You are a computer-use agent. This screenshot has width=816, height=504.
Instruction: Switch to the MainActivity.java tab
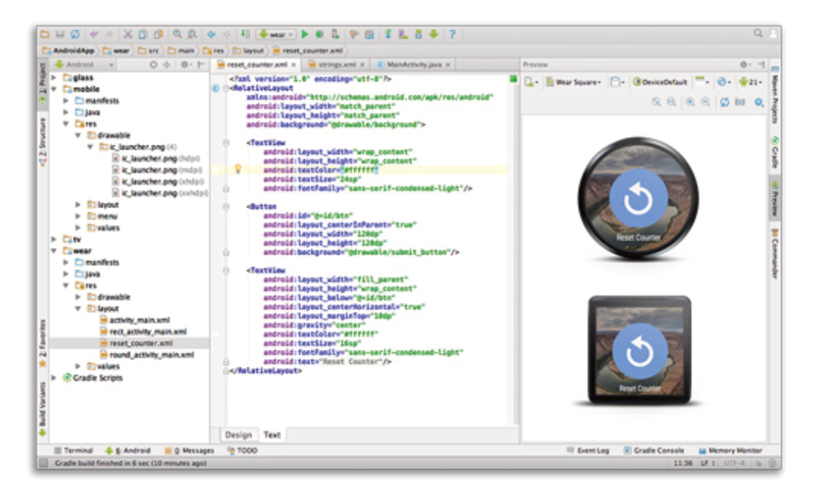414,65
